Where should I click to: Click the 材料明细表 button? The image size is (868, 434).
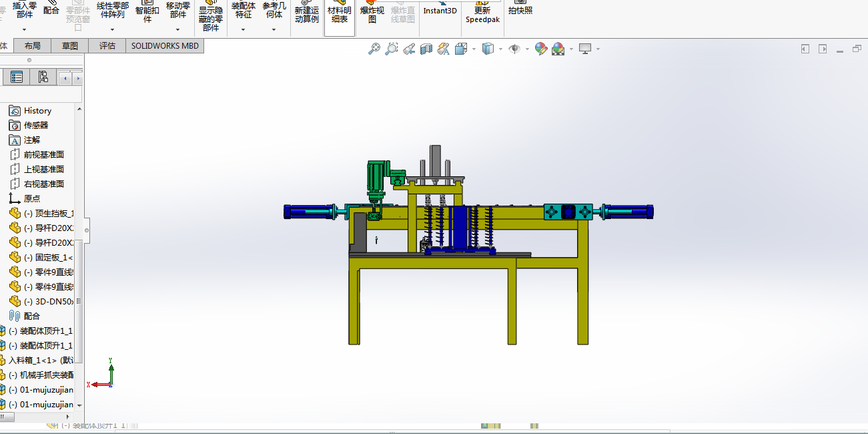[340, 15]
